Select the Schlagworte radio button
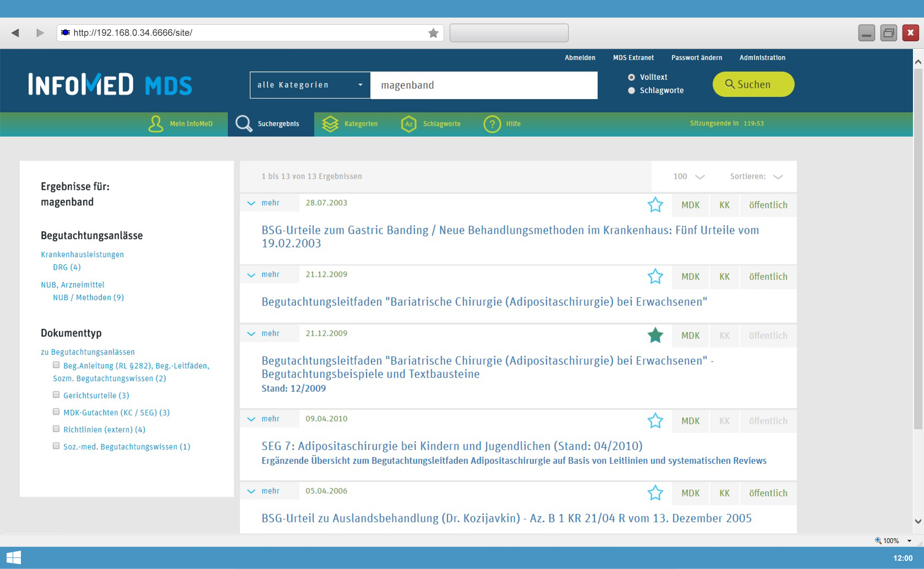The width and height of the screenshot is (924, 569). click(x=631, y=91)
